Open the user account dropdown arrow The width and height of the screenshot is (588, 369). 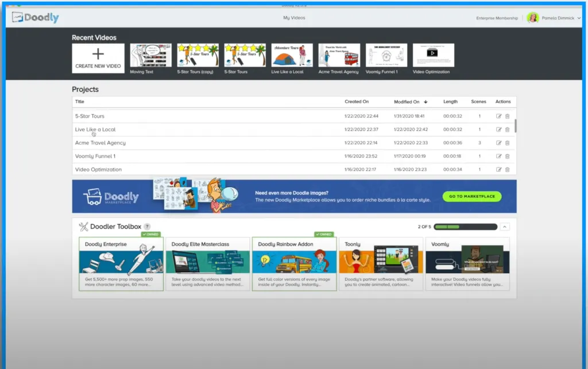click(x=579, y=18)
